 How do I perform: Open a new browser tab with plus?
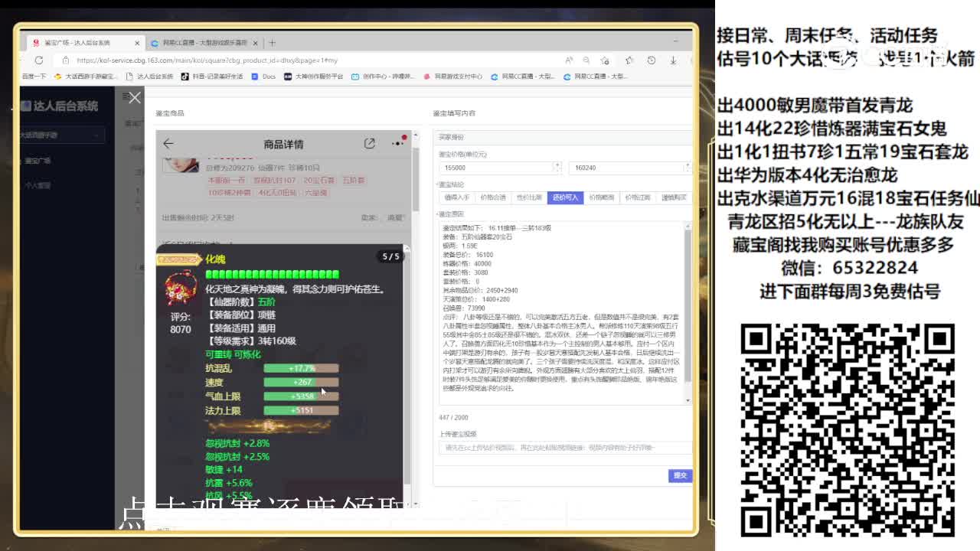click(272, 43)
